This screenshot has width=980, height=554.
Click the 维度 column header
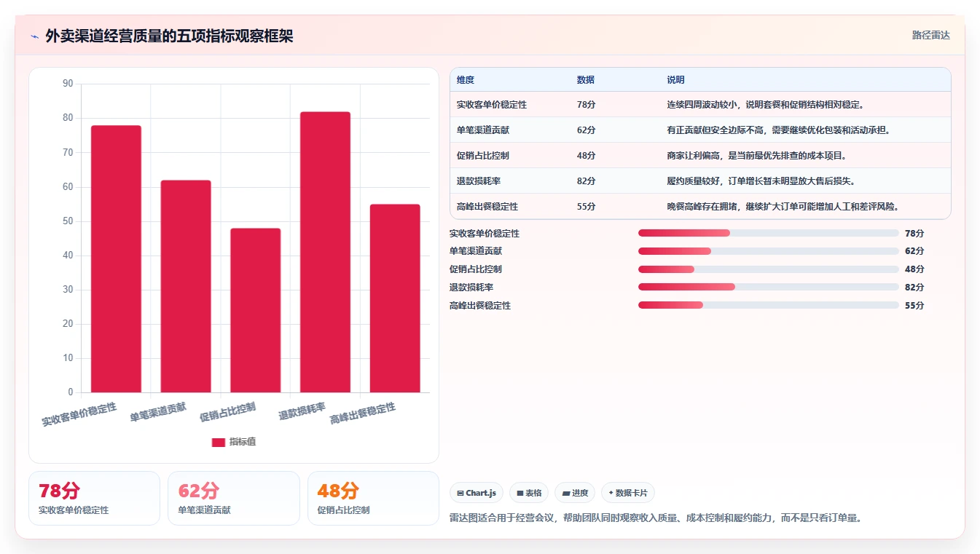[466, 80]
